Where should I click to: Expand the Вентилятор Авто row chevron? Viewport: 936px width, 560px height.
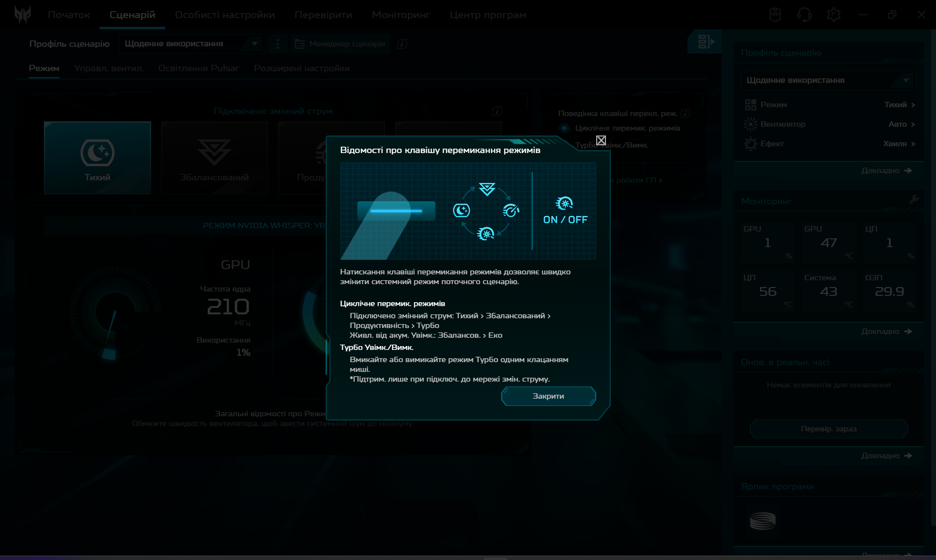click(913, 124)
